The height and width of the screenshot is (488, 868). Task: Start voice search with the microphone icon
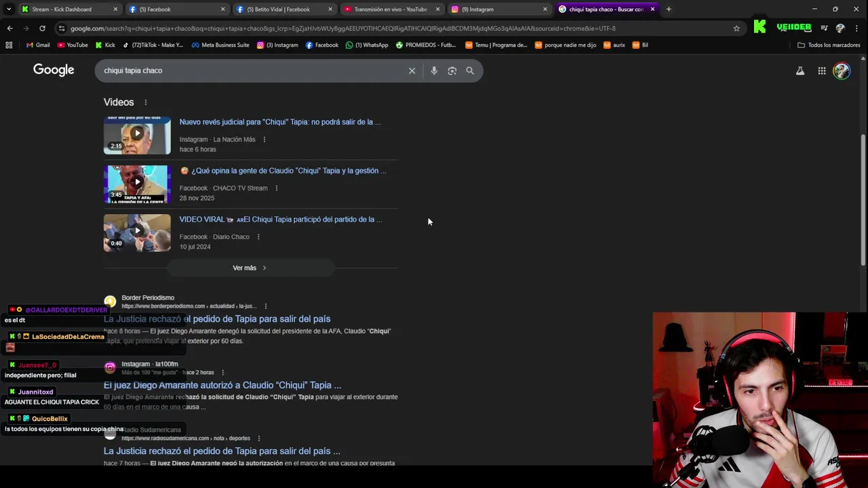click(434, 70)
